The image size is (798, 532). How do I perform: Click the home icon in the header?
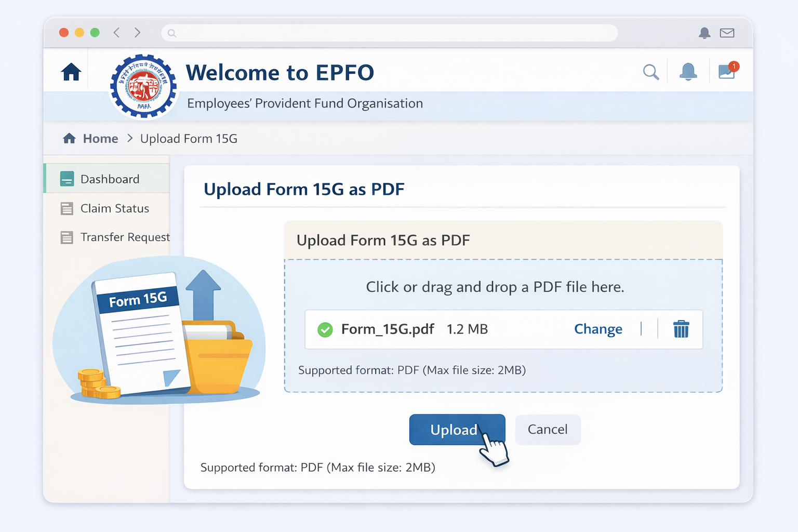(71, 72)
